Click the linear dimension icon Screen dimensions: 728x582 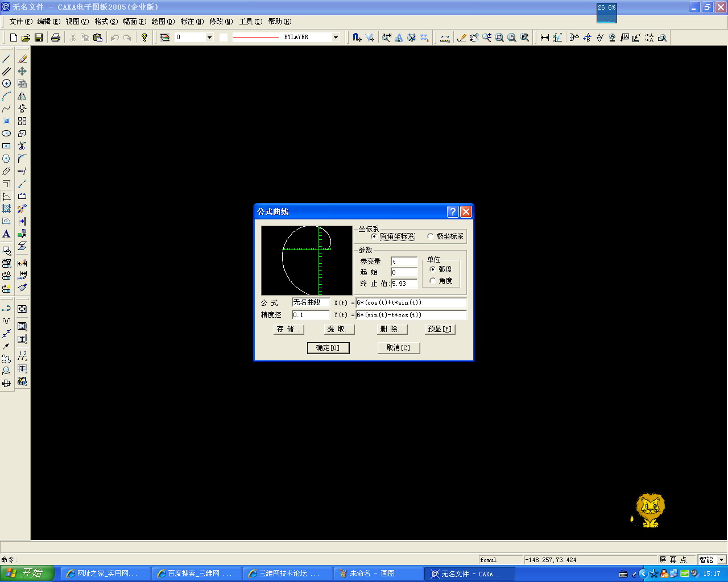pyautogui.click(x=545, y=38)
